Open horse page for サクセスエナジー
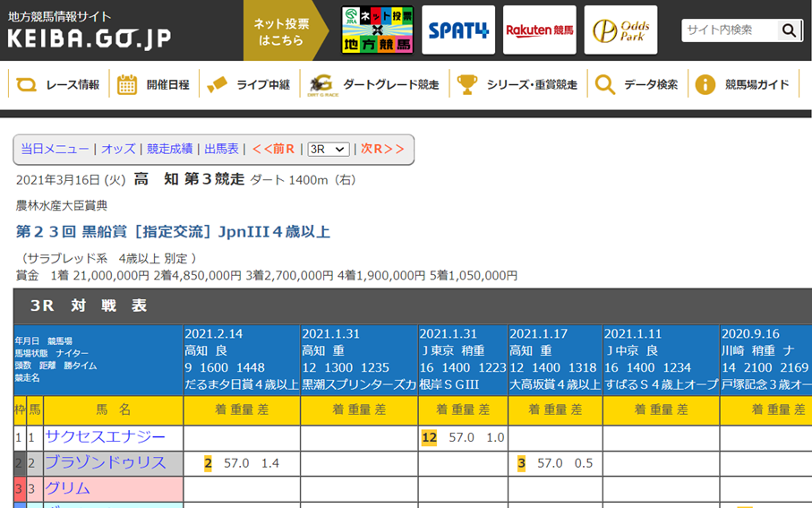Image resolution: width=812 pixels, height=508 pixels. 105,437
